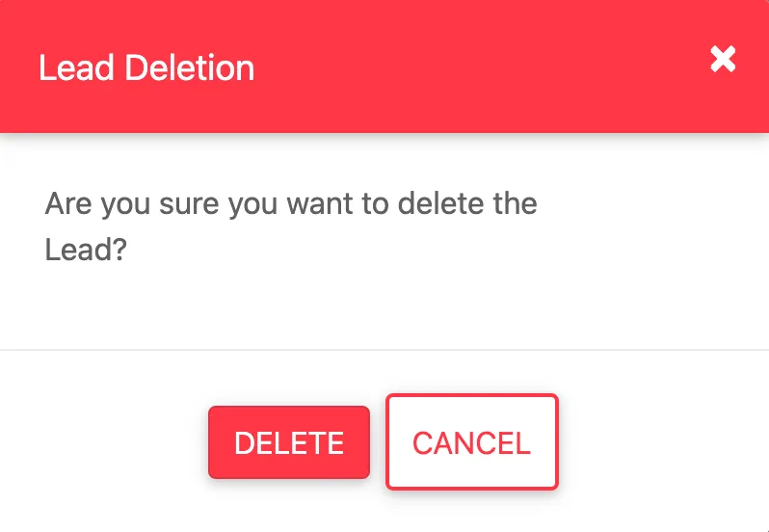Click the red DELETE button

click(x=289, y=442)
